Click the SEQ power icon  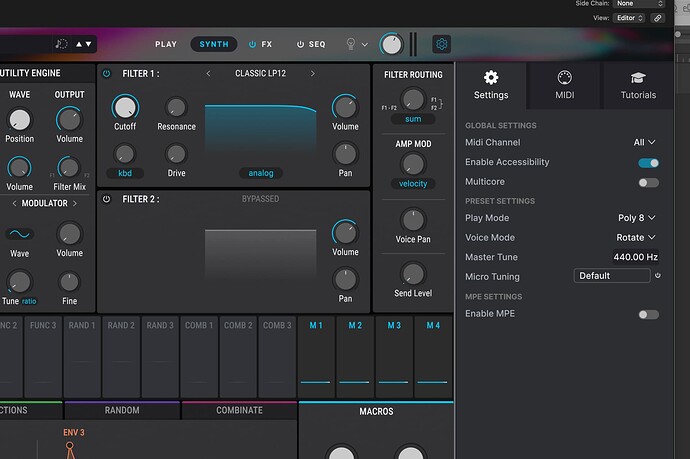pyautogui.click(x=300, y=44)
